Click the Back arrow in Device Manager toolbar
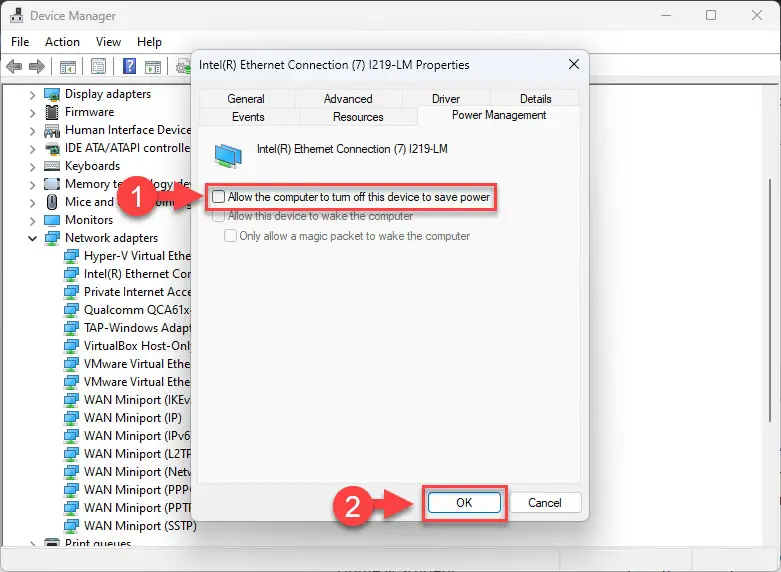The height and width of the screenshot is (572, 781). (14, 66)
